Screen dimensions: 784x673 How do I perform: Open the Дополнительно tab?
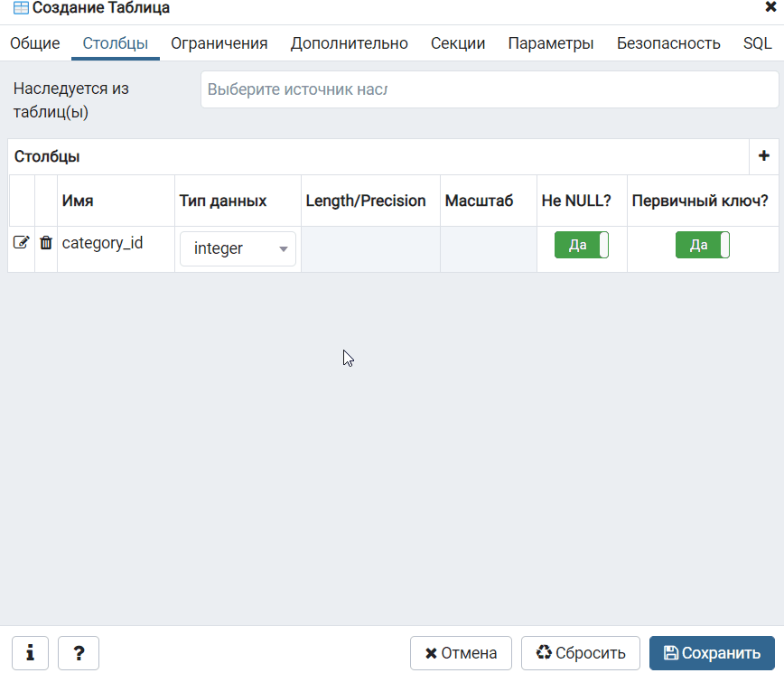coord(350,43)
